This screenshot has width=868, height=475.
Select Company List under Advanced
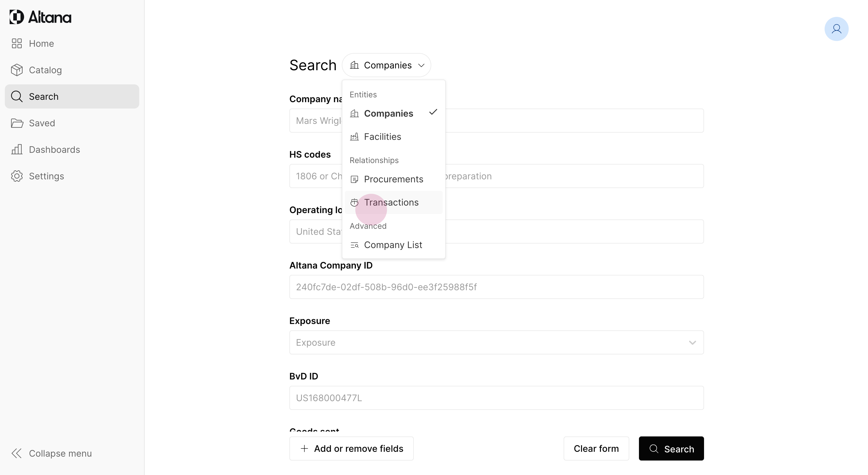(393, 245)
